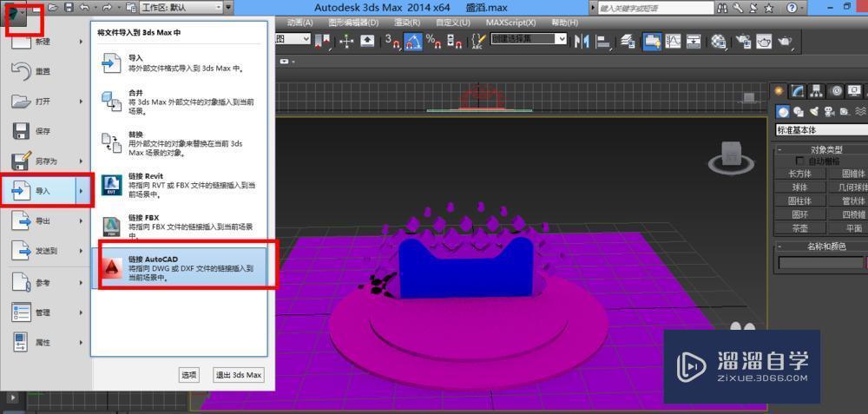868x414 pixels.
Task: Enable the 自动栅格 checkbox
Action: [799, 161]
